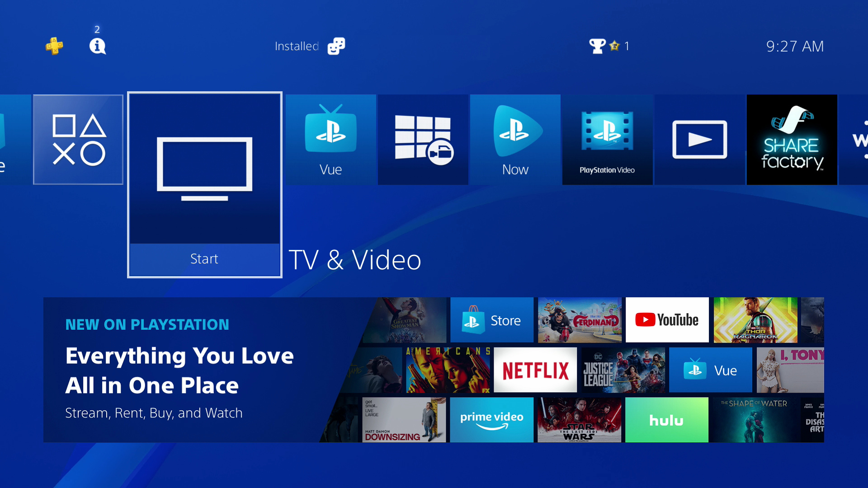Viewport: 868px width, 488px height.
Task: Select the TV & Video category label
Action: (x=355, y=259)
